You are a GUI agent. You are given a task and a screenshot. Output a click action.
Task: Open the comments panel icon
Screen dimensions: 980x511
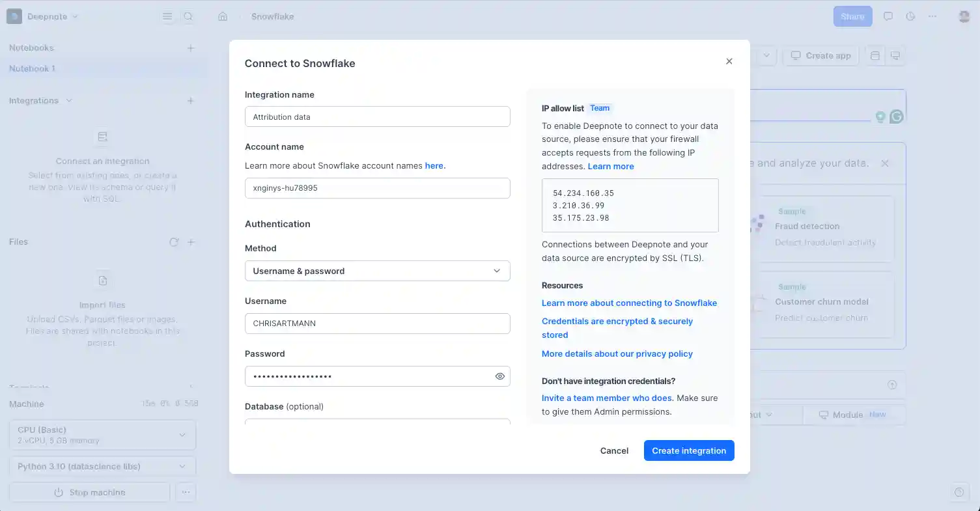pyautogui.click(x=888, y=16)
